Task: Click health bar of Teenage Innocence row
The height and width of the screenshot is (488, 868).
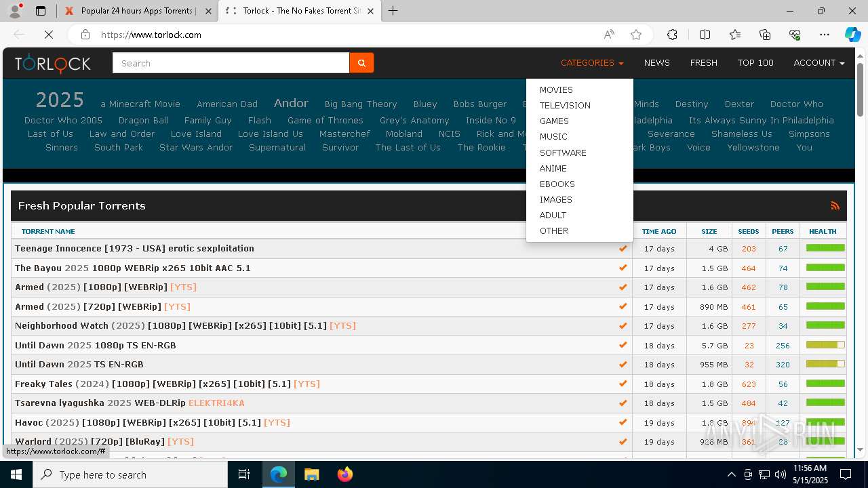Action: point(825,248)
